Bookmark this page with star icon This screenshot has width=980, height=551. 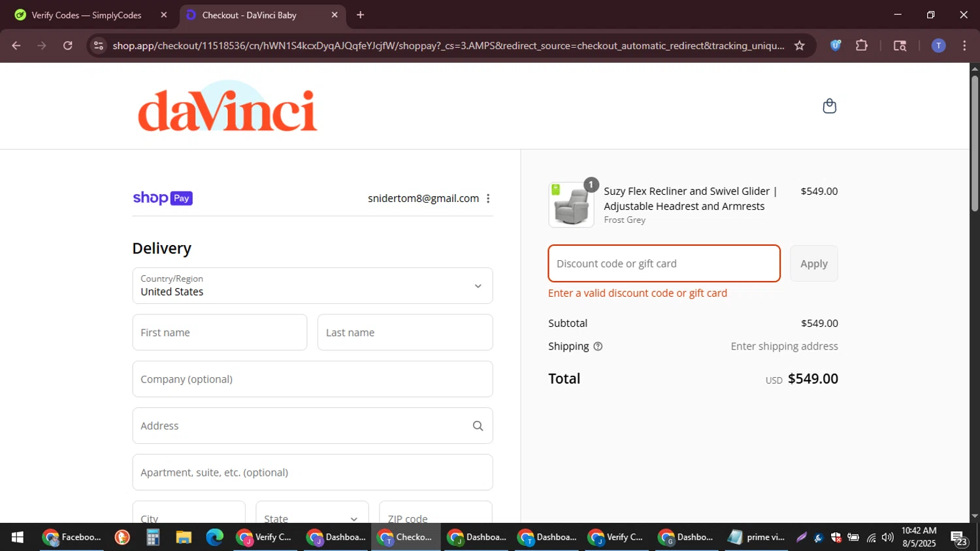coord(799,46)
